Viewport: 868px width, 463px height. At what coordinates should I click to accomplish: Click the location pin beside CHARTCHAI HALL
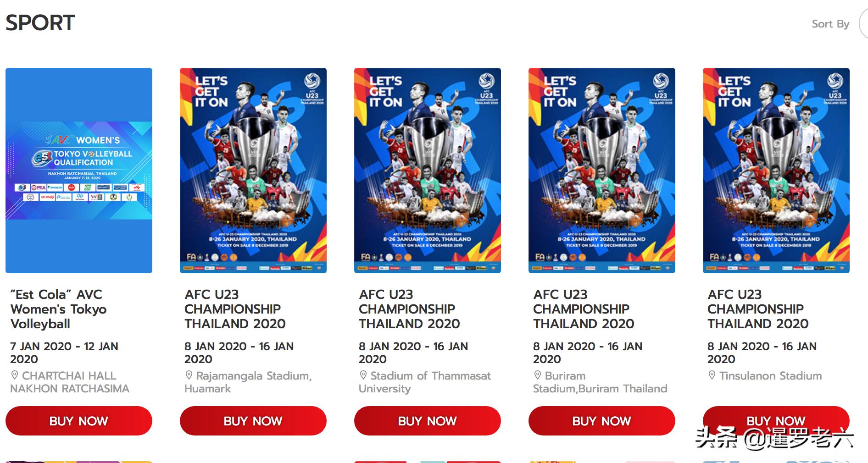15,375
